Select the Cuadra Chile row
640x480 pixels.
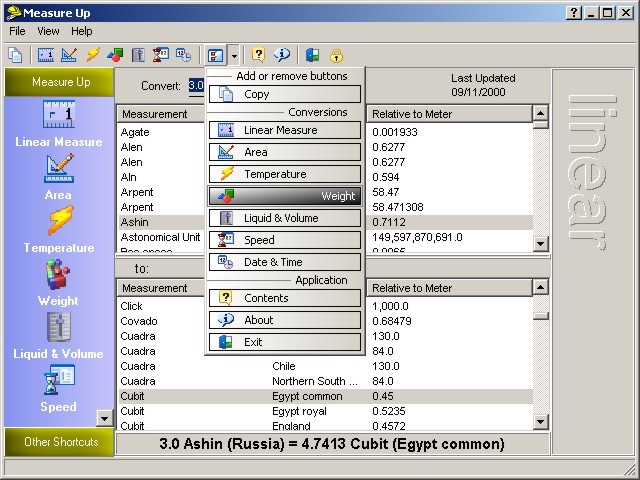(325, 366)
